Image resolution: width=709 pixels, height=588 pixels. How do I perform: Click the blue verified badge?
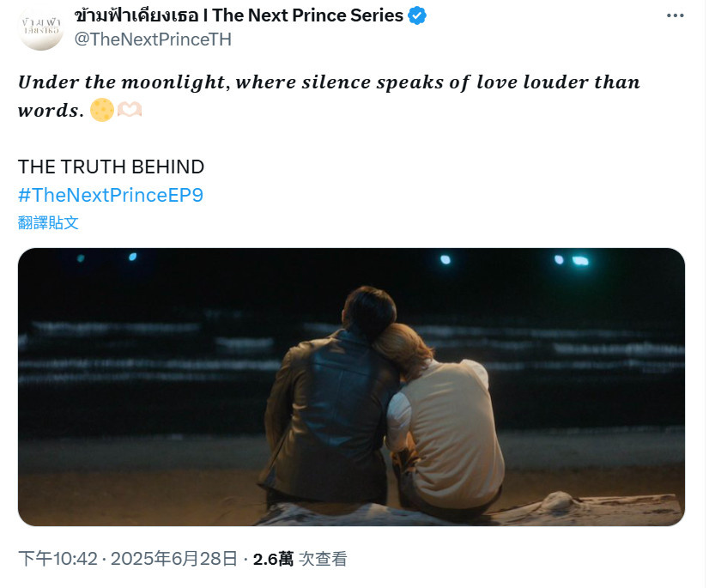417,15
